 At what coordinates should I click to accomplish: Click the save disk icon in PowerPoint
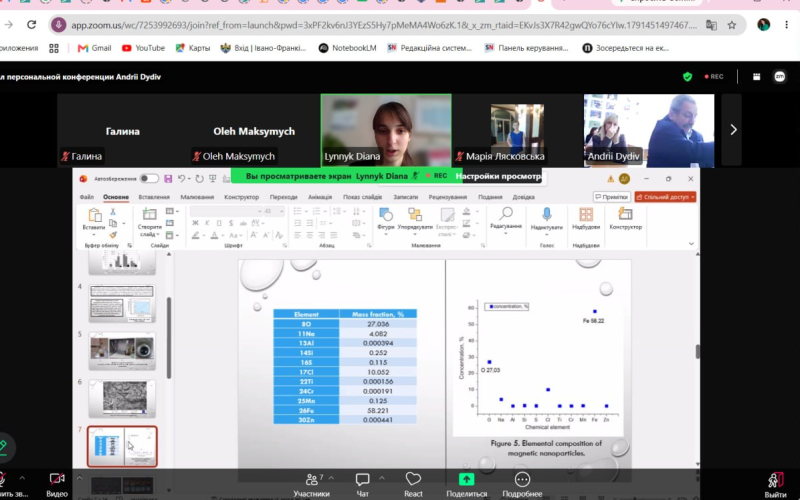coord(168,179)
